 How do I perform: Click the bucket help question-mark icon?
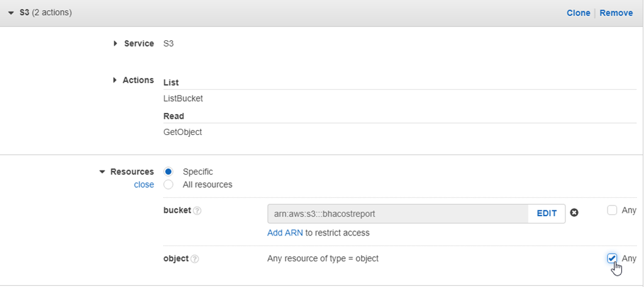point(197,211)
